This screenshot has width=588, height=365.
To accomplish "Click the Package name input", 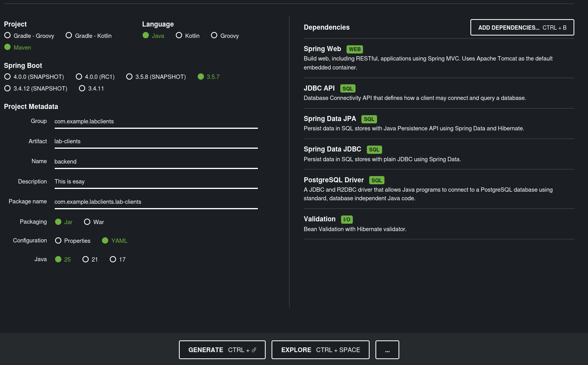I will pyautogui.click(x=156, y=202).
